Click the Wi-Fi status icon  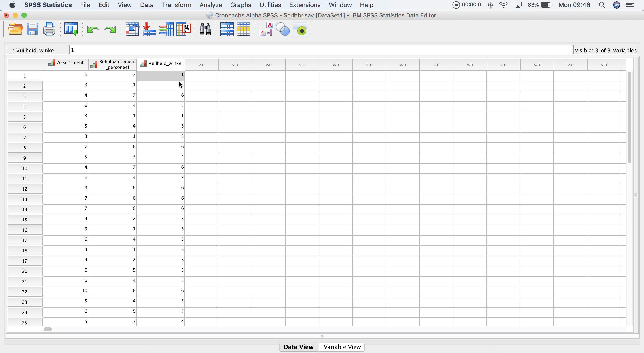pyautogui.click(x=504, y=5)
